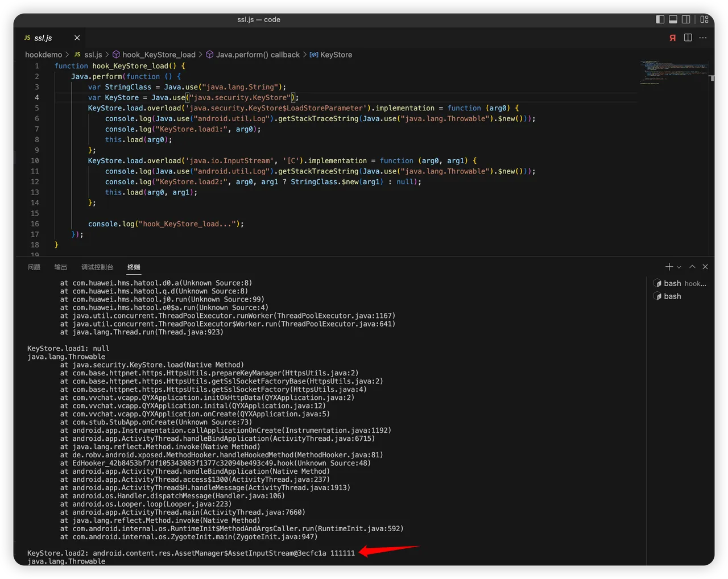Click the code minimap preview

[674, 71]
